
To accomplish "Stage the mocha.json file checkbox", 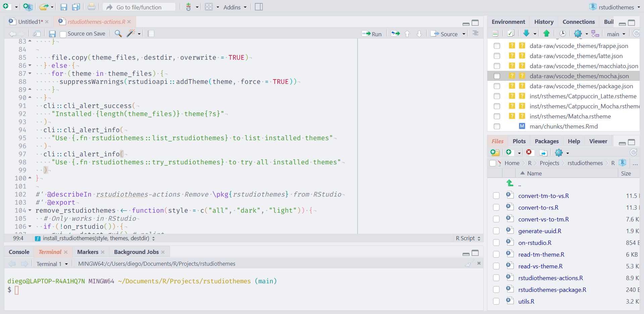I will (497, 76).
